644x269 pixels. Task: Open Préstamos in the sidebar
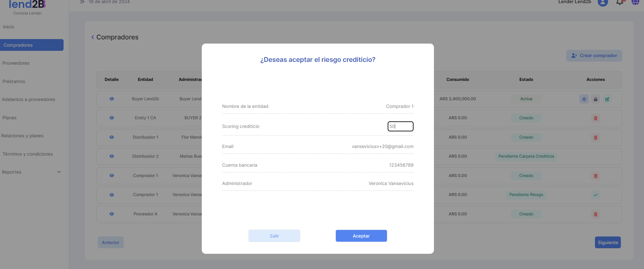click(x=14, y=82)
